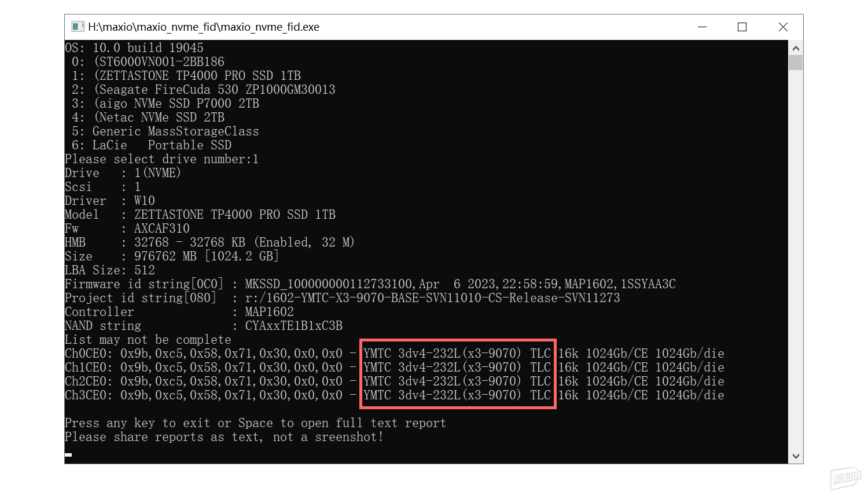The height and width of the screenshot is (496, 868).
Task: Click the 'OS: 10.0 build 19045' line
Action: (x=134, y=48)
